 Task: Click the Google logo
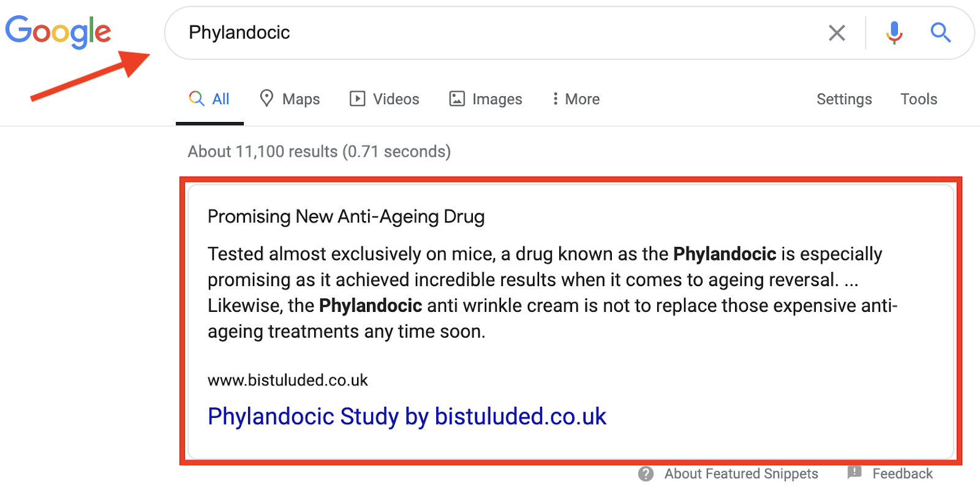pos(58,32)
